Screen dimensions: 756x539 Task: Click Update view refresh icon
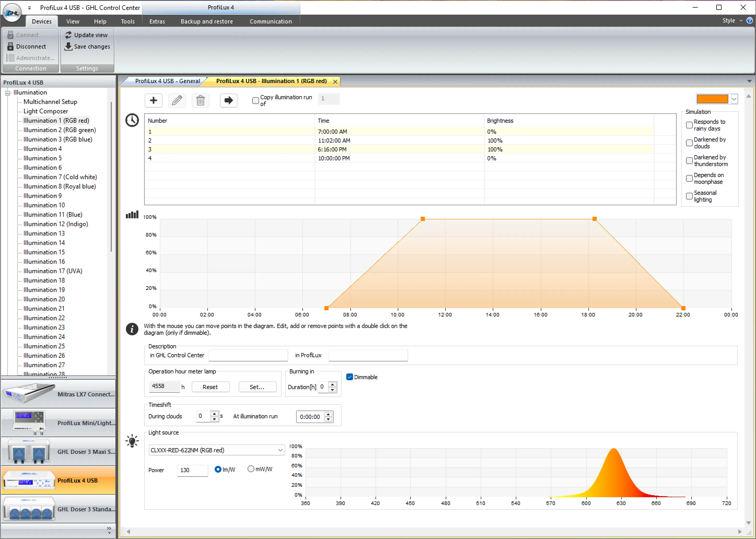pyautogui.click(x=68, y=35)
